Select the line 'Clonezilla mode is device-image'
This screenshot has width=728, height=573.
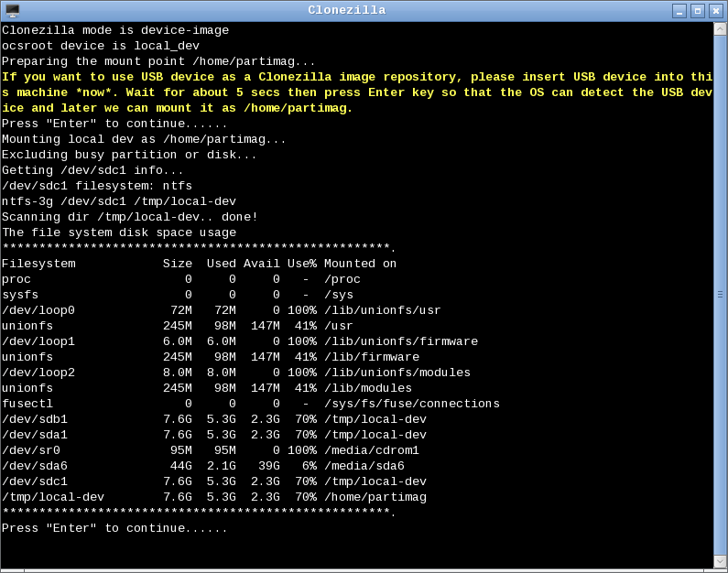(x=115, y=30)
